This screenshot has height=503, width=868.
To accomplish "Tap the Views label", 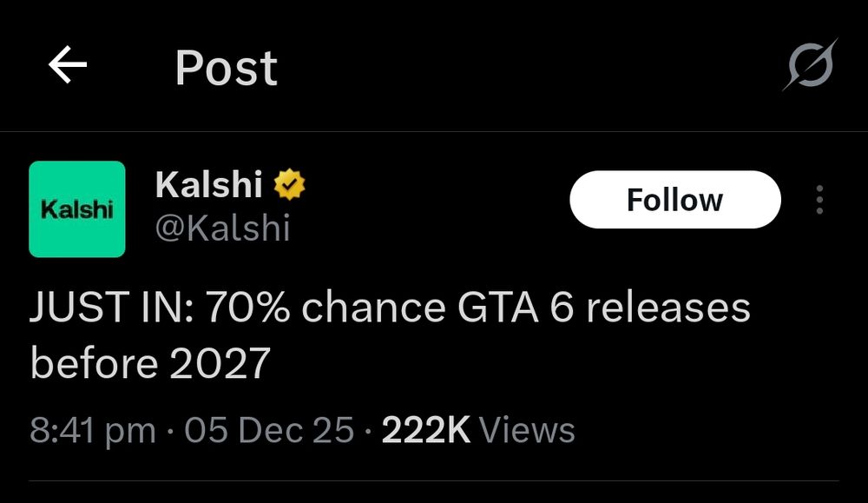I will (527, 430).
